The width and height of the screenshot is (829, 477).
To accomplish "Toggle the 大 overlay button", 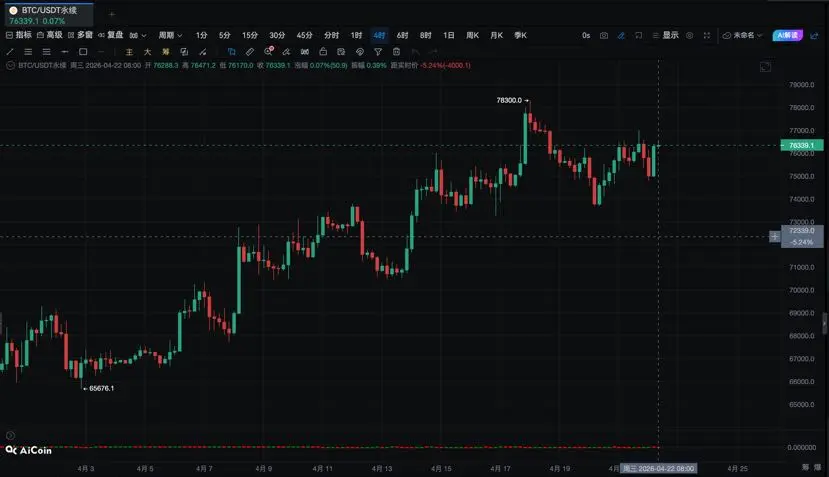I will pos(148,52).
